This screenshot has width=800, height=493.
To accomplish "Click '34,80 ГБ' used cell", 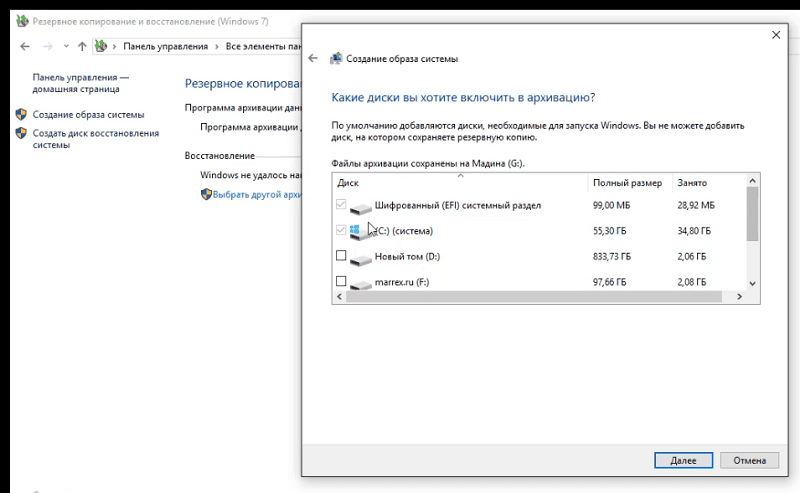I will tap(694, 231).
